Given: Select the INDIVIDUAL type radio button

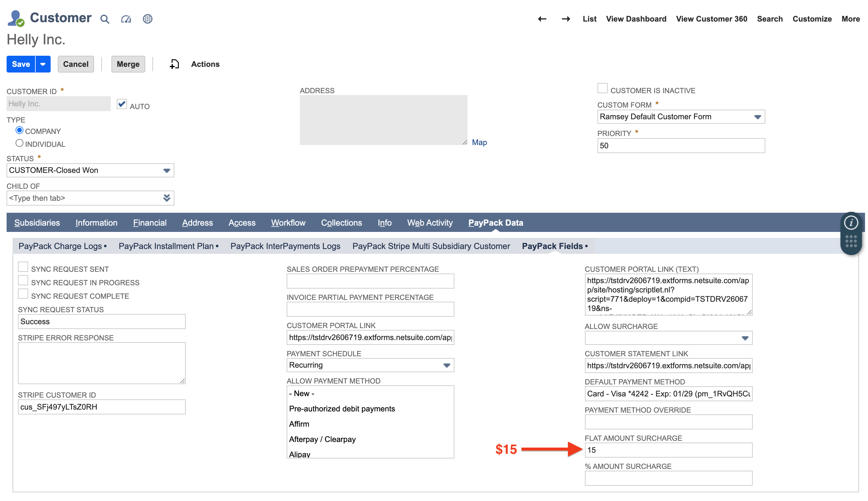Looking at the screenshot, I should 19,143.
